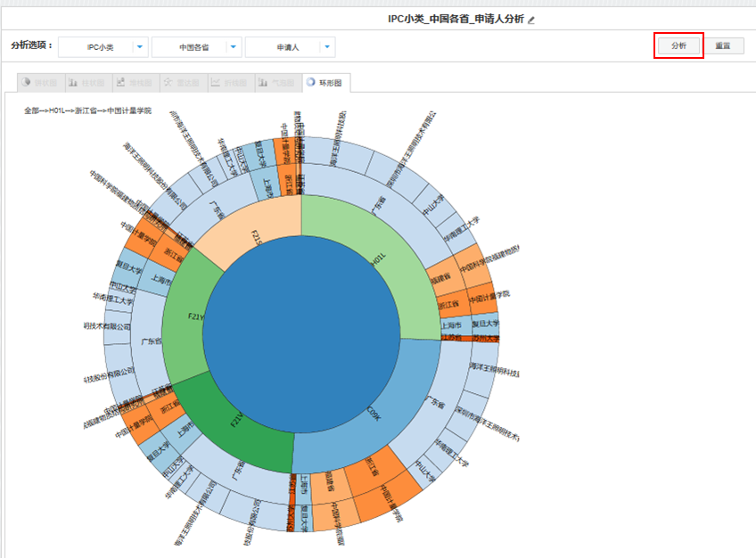Click the breadcrumb path text above the chart
The width and height of the screenshot is (756, 558).
pyautogui.click(x=87, y=111)
